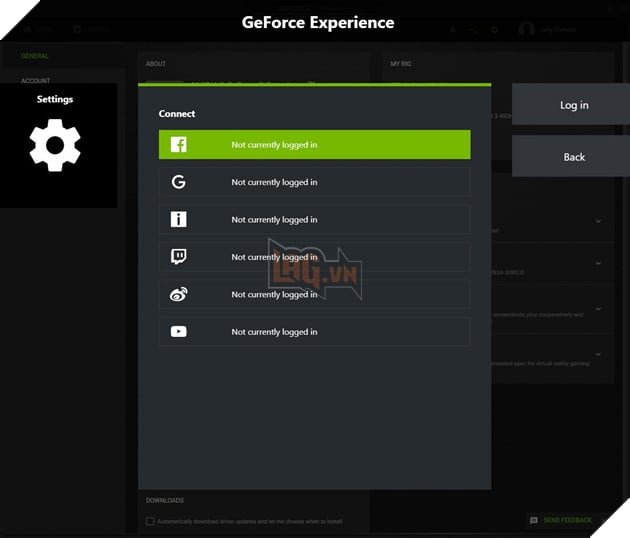The height and width of the screenshot is (538, 630).
Task: Select the Twitch logo icon
Action: [178, 256]
